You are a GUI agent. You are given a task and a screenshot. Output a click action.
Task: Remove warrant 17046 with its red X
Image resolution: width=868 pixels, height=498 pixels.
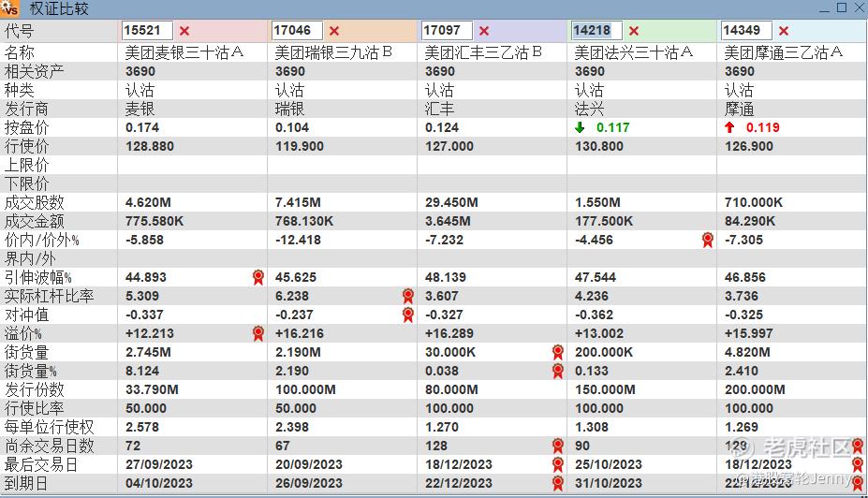[334, 31]
